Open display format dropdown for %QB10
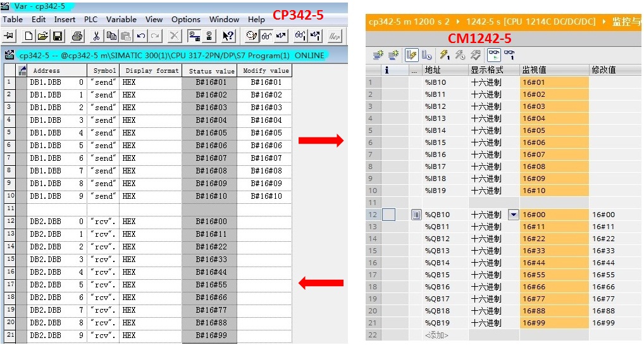Viewport: 644px width, 345px height. tap(514, 215)
